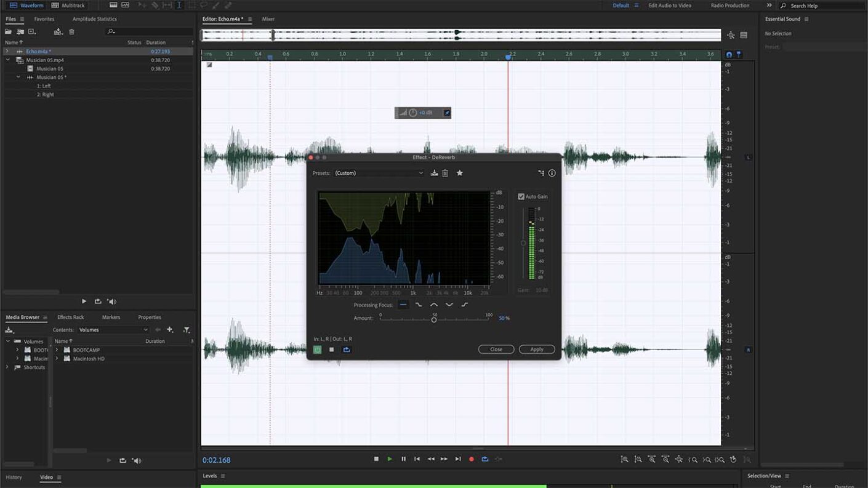Save effect settings as a preset
Screen dimensions: 868x488
(x=434, y=173)
